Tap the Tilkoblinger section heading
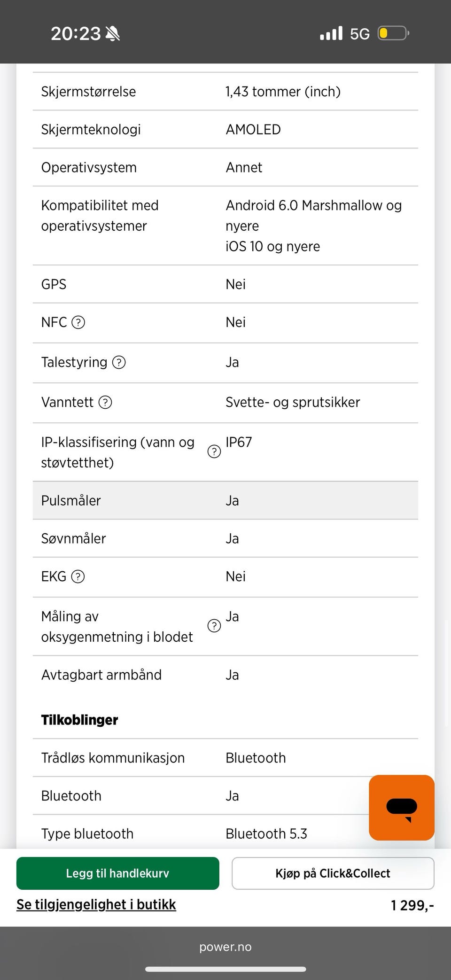This screenshot has height=980, width=451. tap(80, 720)
